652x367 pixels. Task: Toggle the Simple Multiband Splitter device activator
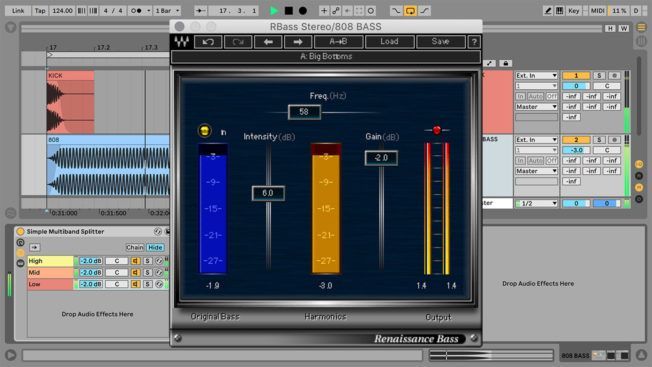coord(20,232)
